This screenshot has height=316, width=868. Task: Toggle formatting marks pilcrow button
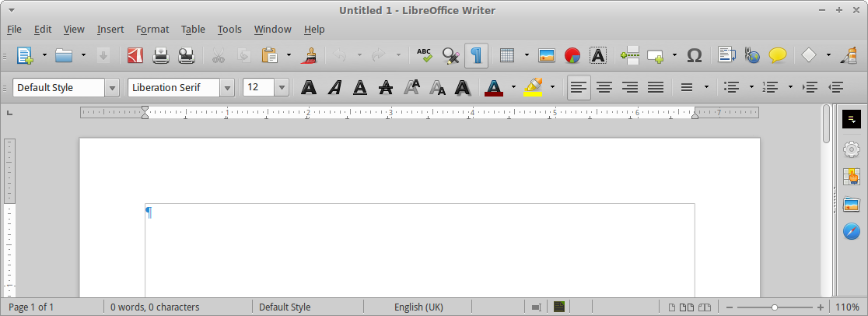pyautogui.click(x=476, y=55)
